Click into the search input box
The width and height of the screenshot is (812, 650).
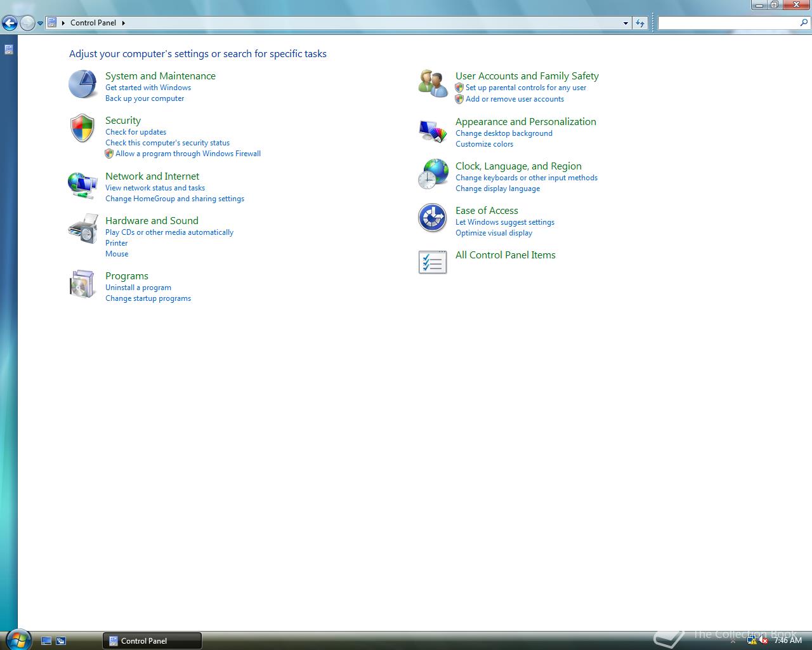(x=728, y=23)
